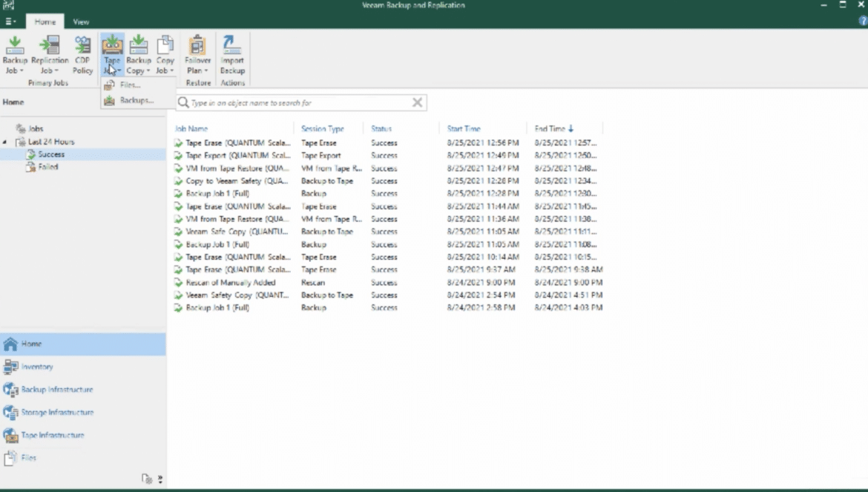Image resolution: width=868 pixels, height=492 pixels.
Task: Expand Copy Job dropdown arrow
Action: pyautogui.click(x=171, y=70)
